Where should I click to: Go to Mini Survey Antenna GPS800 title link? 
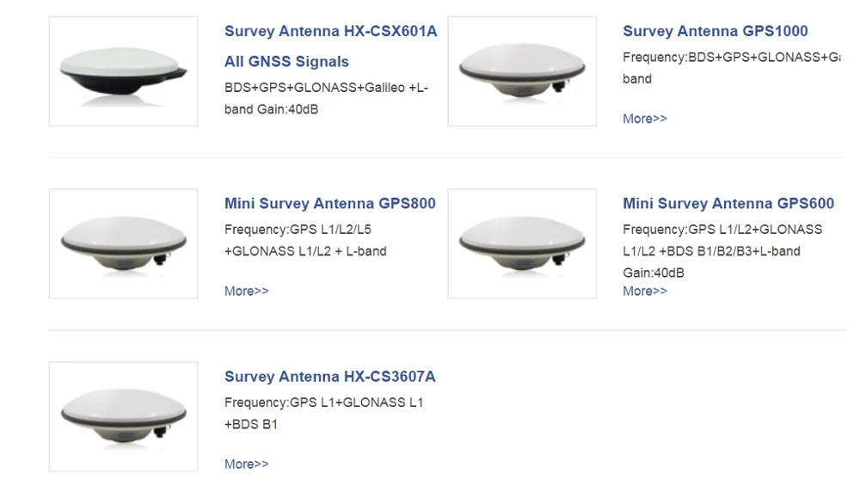point(329,204)
